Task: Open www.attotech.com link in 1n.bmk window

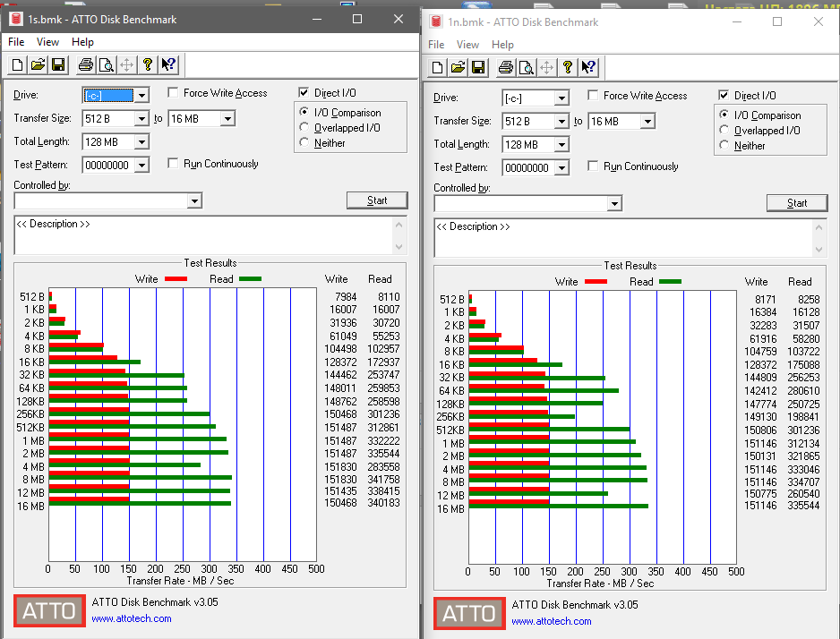Action: (x=552, y=621)
